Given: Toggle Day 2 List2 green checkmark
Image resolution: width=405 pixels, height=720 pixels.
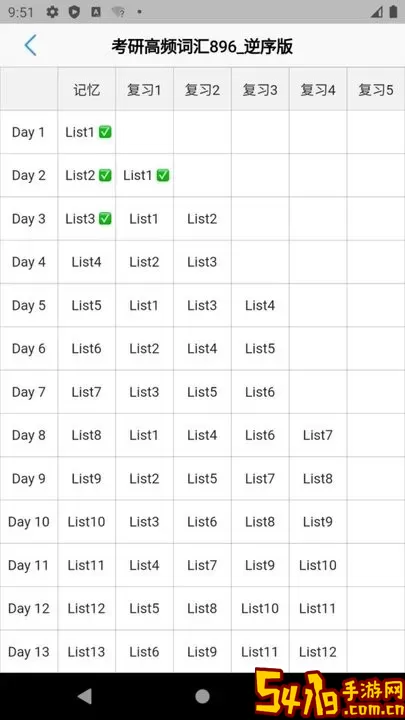Looking at the screenshot, I should point(106,175).
